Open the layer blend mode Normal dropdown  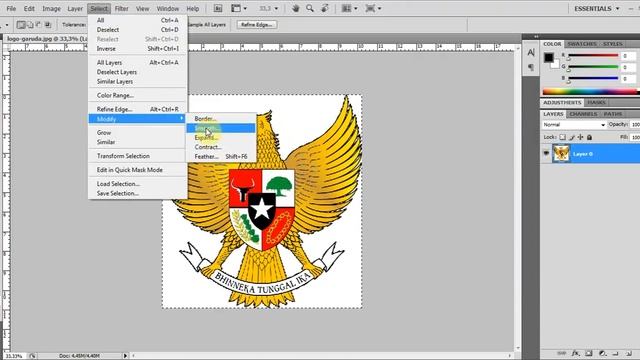pos(573,124)
